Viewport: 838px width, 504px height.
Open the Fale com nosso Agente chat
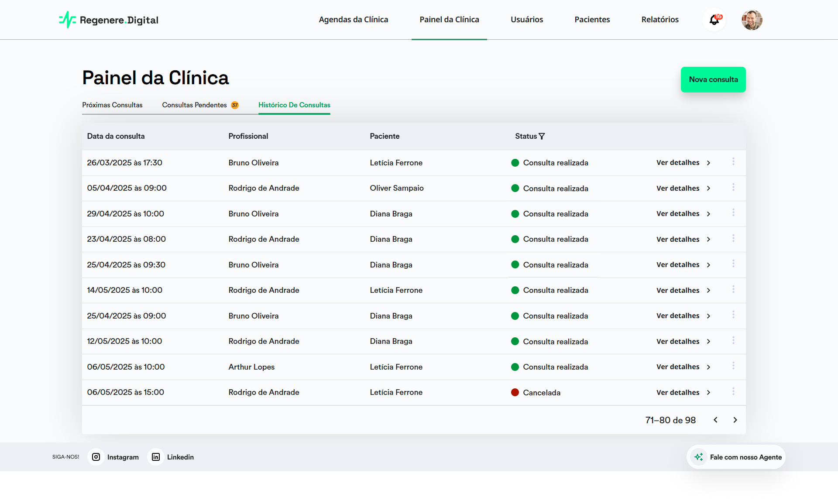click(745, 457)
